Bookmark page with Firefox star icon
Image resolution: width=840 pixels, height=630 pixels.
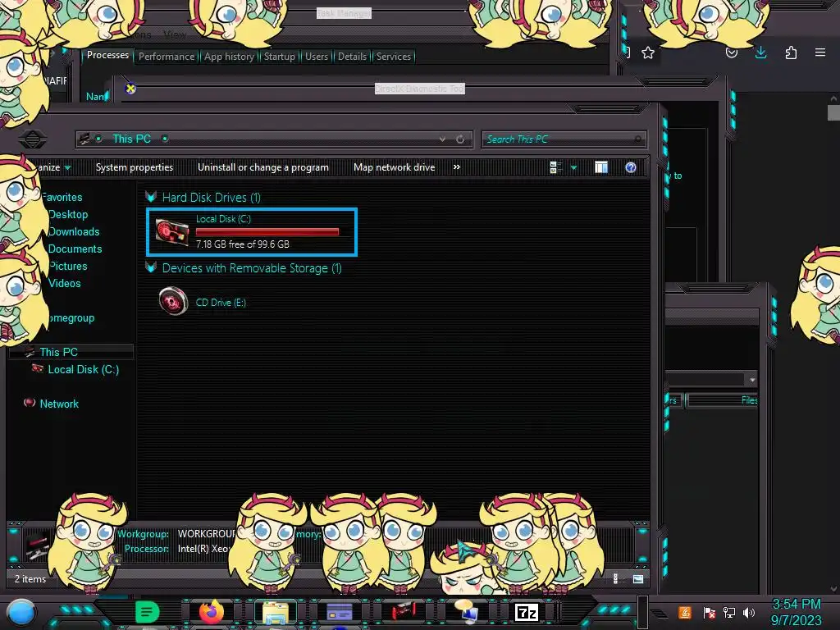point(648,52)
